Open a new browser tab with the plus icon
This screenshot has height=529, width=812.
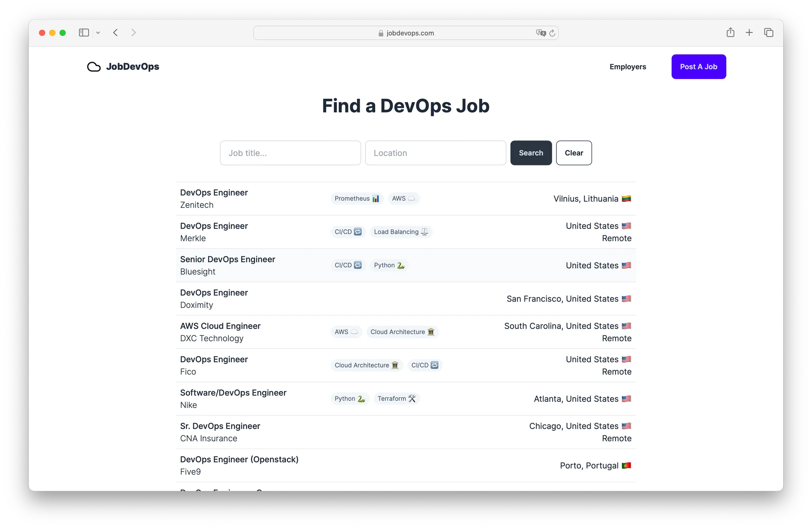(x=749, y=32)
